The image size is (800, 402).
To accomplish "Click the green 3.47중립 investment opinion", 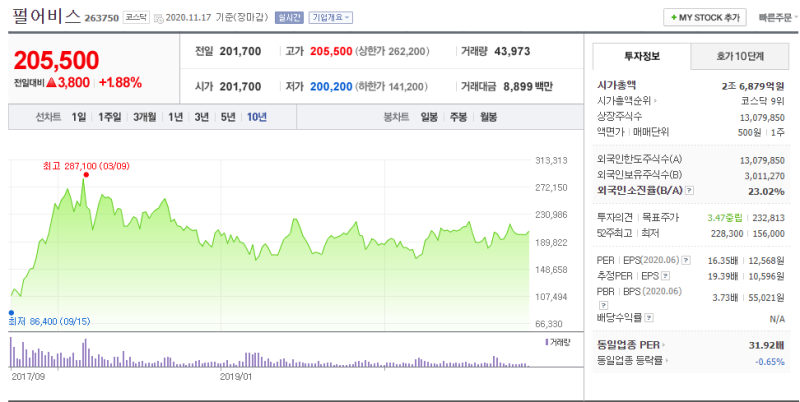I will (x=724, y=218).
